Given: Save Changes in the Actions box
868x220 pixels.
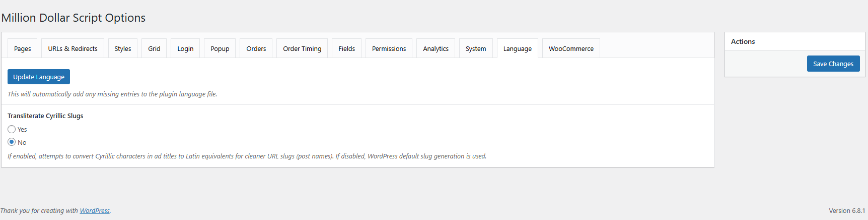Looking at the screenshot, I should click(x=833, y=64).
